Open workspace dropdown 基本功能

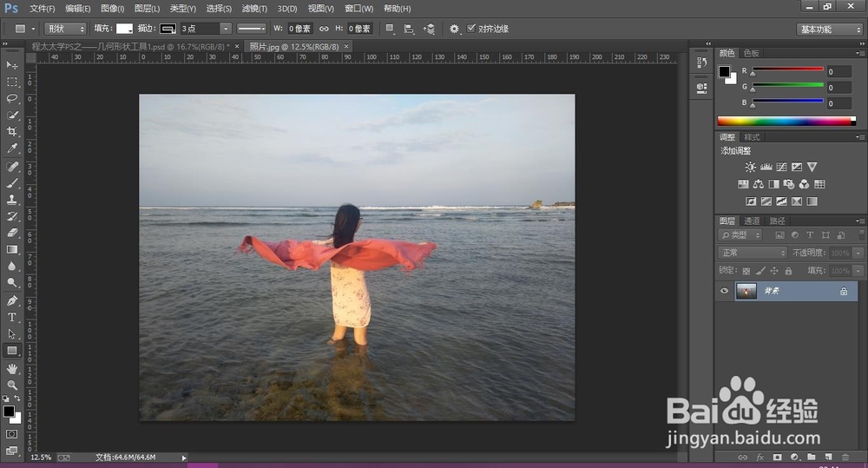click(829, 30)
